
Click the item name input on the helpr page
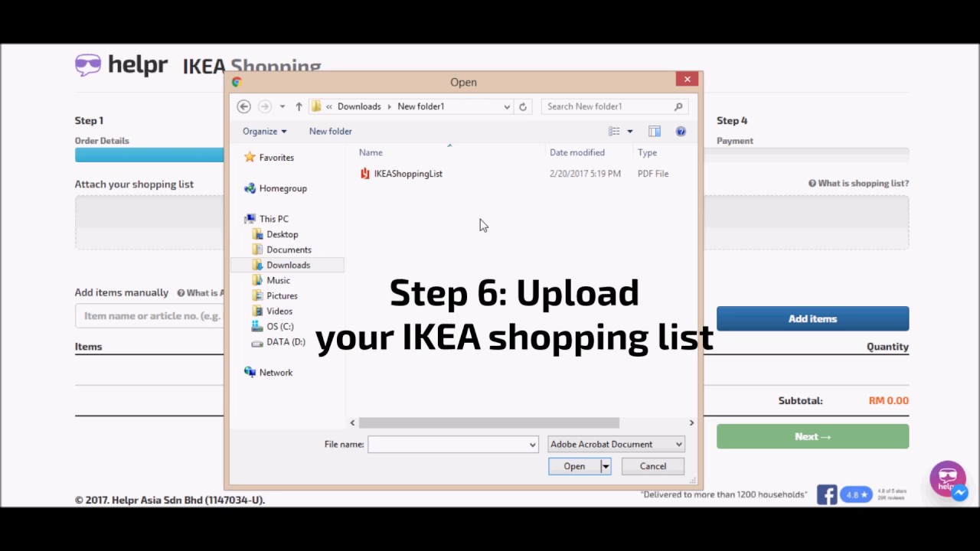(149, 316)
